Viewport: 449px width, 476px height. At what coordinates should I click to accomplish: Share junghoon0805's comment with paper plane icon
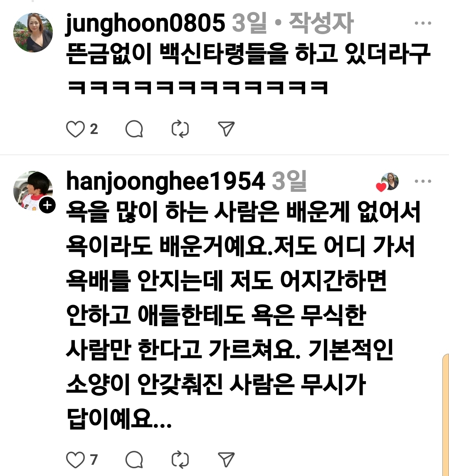click(x=226, y=129)
